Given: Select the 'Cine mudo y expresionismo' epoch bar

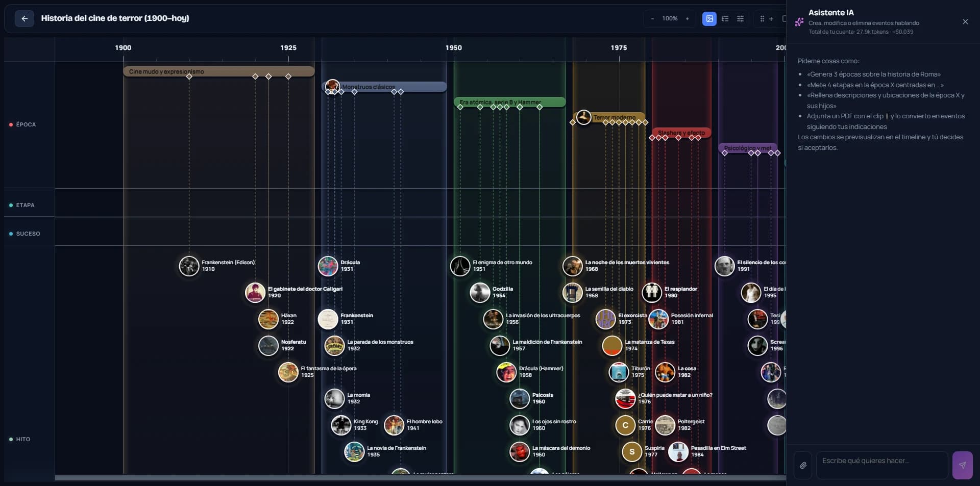Looking at the screenshot, I should 218,71.
